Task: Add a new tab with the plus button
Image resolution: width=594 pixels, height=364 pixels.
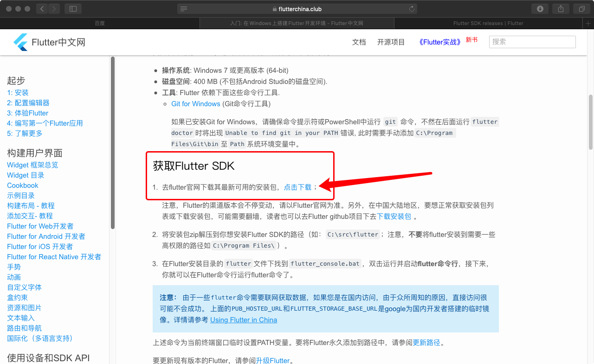Action: [x=588, y=23]
